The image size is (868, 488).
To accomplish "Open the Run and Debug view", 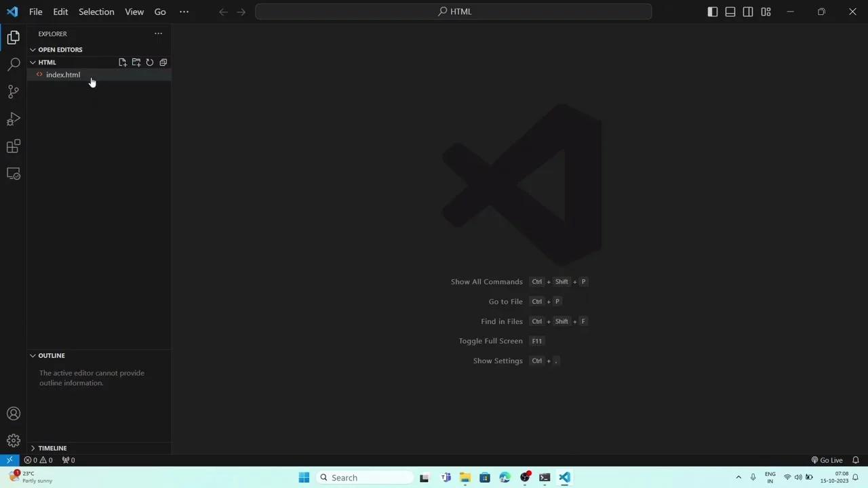I will click(x=13, y=119).
